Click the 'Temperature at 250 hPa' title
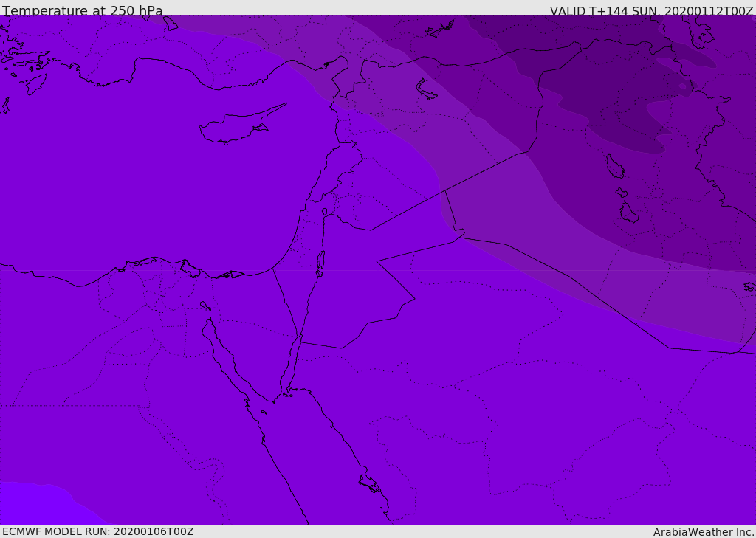756x538 pixels. 83,10
